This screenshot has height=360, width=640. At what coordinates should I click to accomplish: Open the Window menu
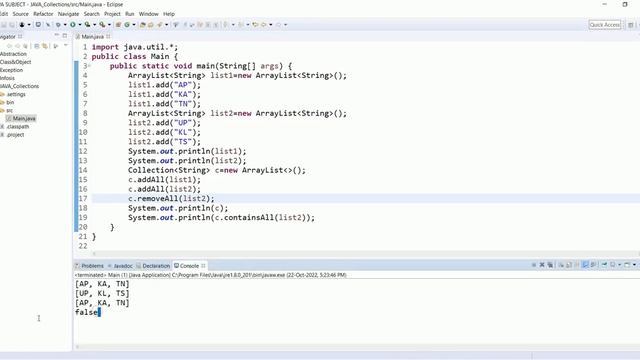[x=149, y=14]
